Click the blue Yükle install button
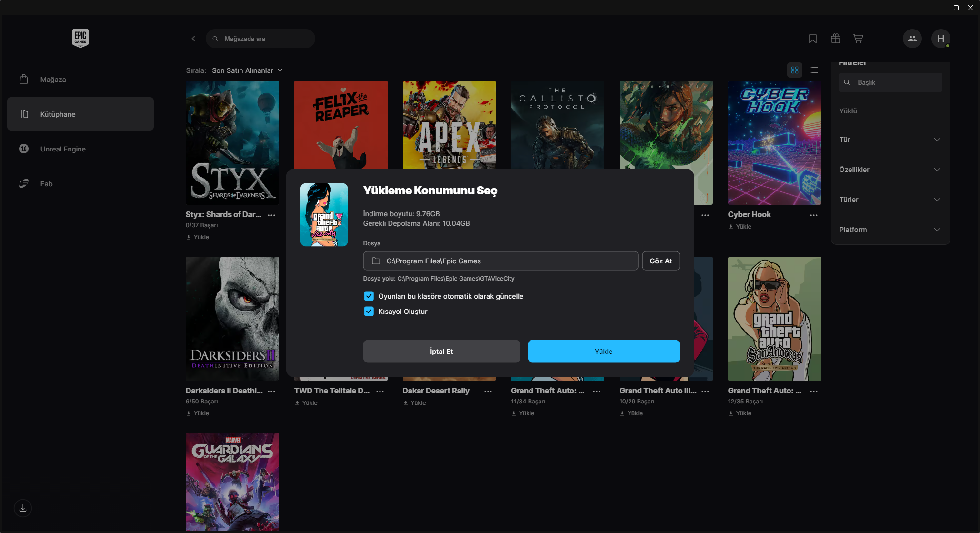 click(x=604, y=352)
